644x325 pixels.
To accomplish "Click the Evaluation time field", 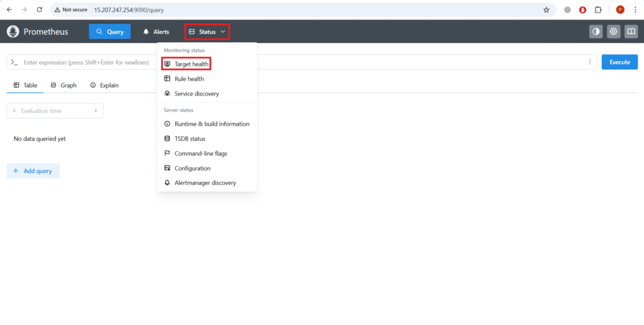I will (x=55, y=111).
